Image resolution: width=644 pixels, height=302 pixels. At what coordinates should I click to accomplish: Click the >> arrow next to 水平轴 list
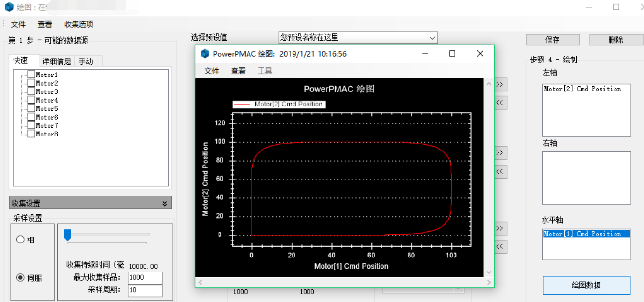(x=500, y=228)
